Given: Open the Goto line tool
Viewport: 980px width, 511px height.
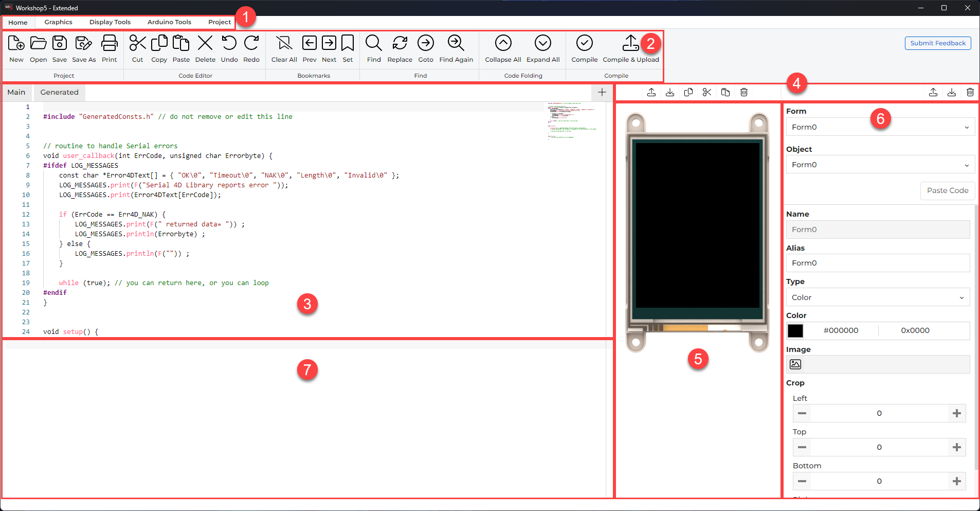Looking at the screenshot, I should click(x=426, y=49).
